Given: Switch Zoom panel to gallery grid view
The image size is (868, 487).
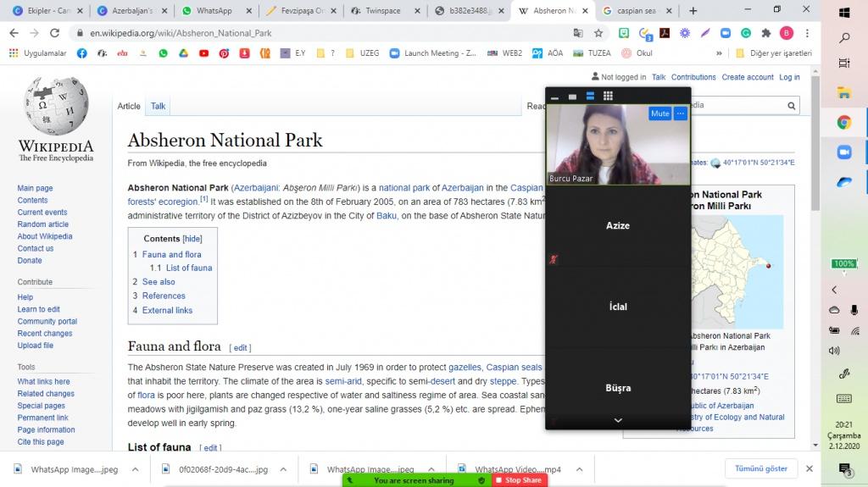Looking at the screenshot, I should 608,97.
